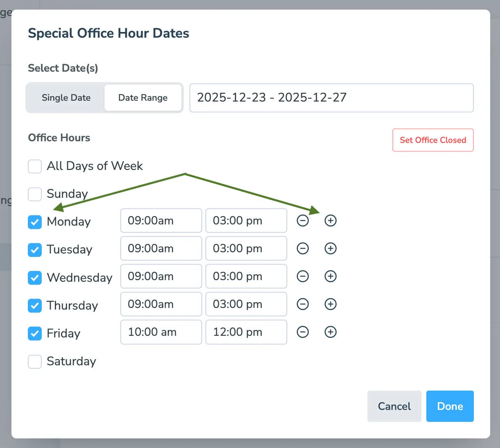This screenshot has width=500, height=448.
Task: Remove Tuesday's time slot with the minus icon
Action: click(303, 248)
